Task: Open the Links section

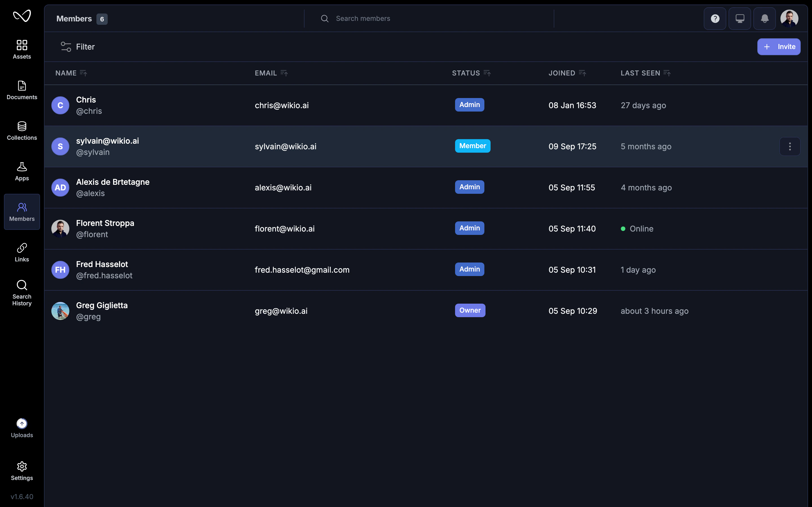Action: point(21,252)
